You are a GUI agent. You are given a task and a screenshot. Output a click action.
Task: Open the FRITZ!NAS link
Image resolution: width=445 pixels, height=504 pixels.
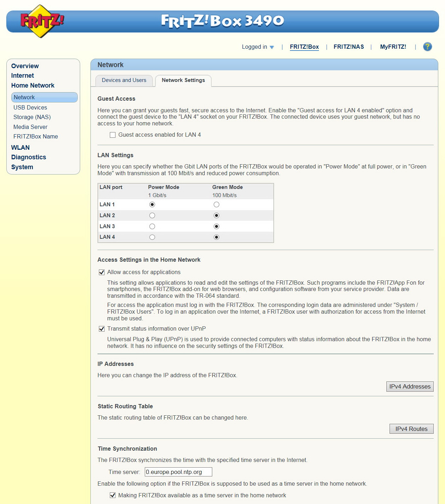[x=349, y=47]
